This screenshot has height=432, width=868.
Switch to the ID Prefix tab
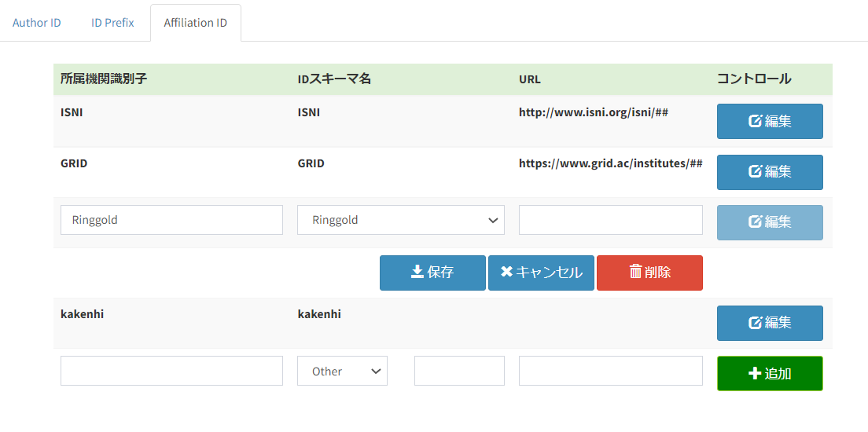112,23
